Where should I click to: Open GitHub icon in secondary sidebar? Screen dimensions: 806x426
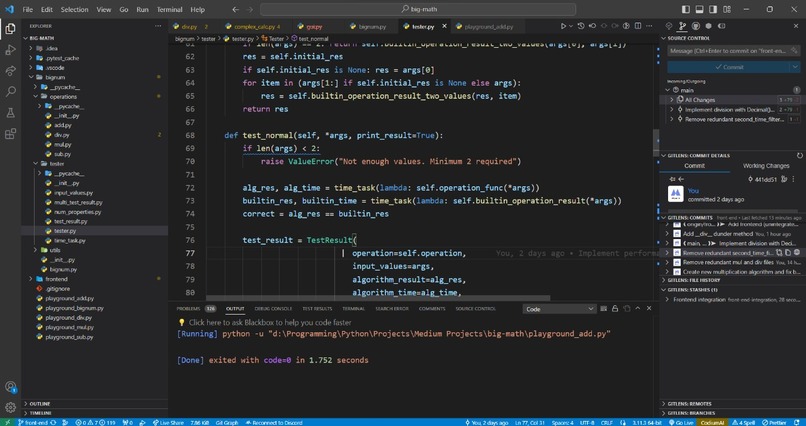(695, 26)
